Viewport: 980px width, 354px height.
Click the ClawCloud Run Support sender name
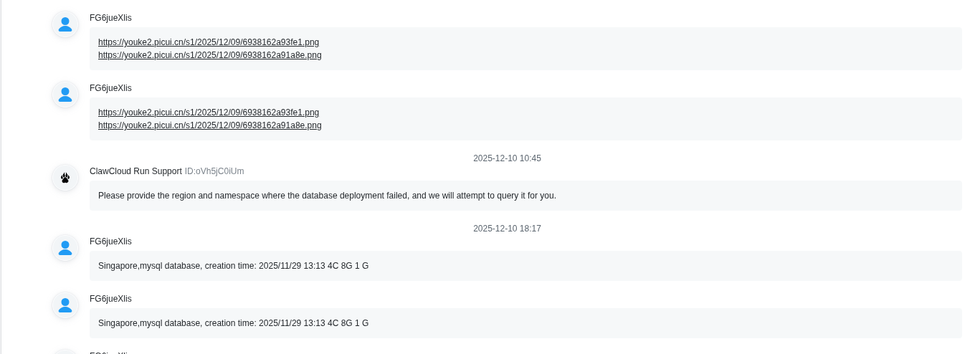pyautogui.click(x=135, y=171)
